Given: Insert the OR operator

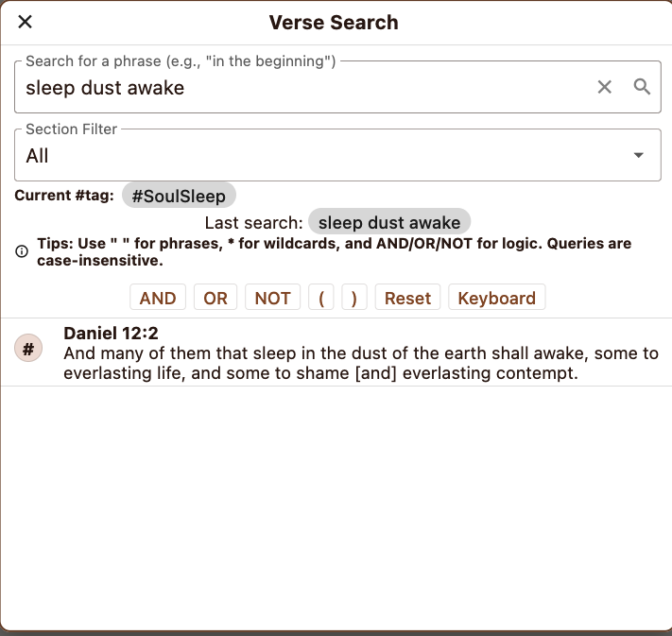Looking at the screenshot, I should [x=215, y=298].
